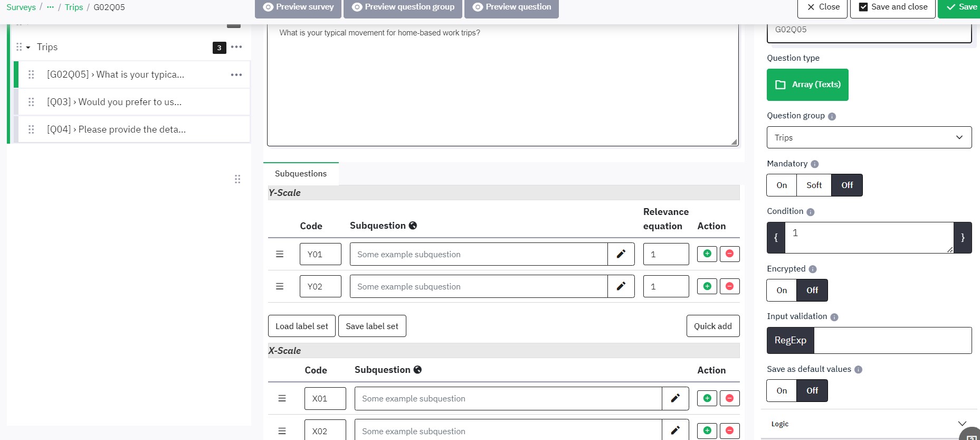980x440 pixels.
Task: Remove the X02 subquestion row
Action: click(729, 430)
